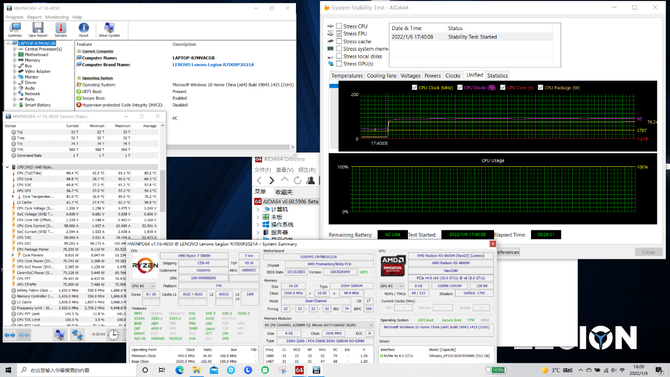
Task: Open the Program menu in HWiNFO64
Action: (x=15, y=17)
